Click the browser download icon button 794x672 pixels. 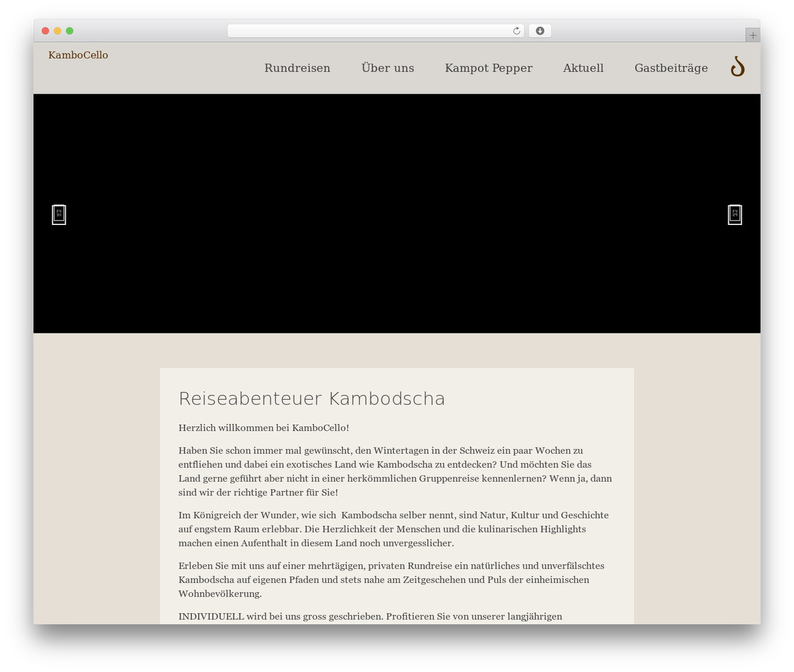[x=540, y=31]
